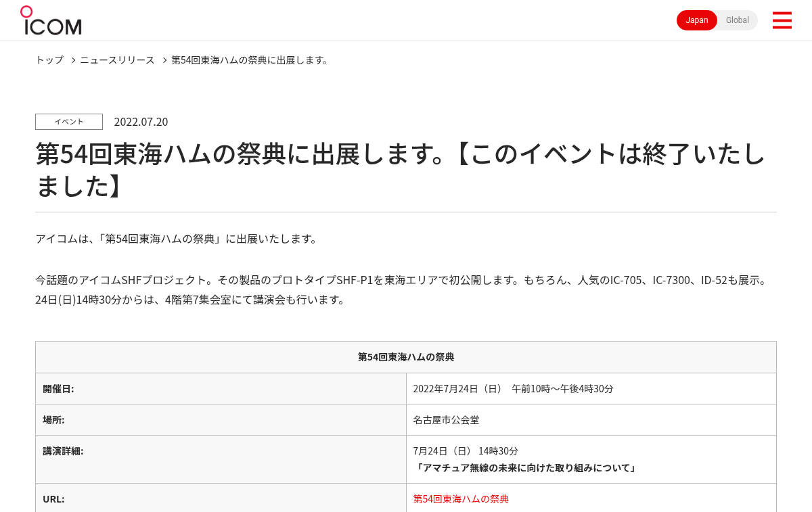812x512 pixels.
Task: Click the article headline 第54回東海ハムの祭典に出展します
Action: (401, 170)
